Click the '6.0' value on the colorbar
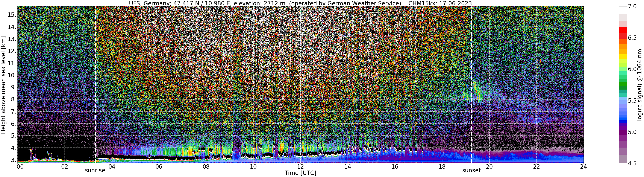644x177 pixels. tap(632, 69)
